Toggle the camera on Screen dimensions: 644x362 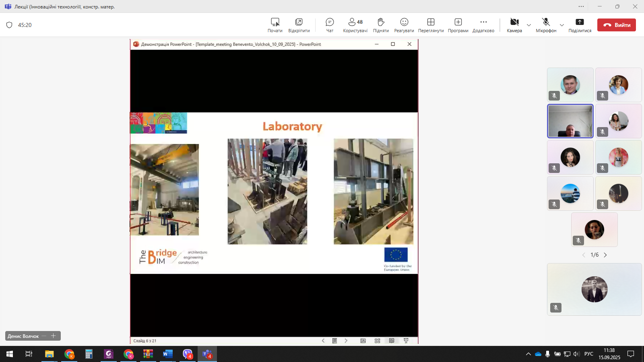tap(514, 25)
